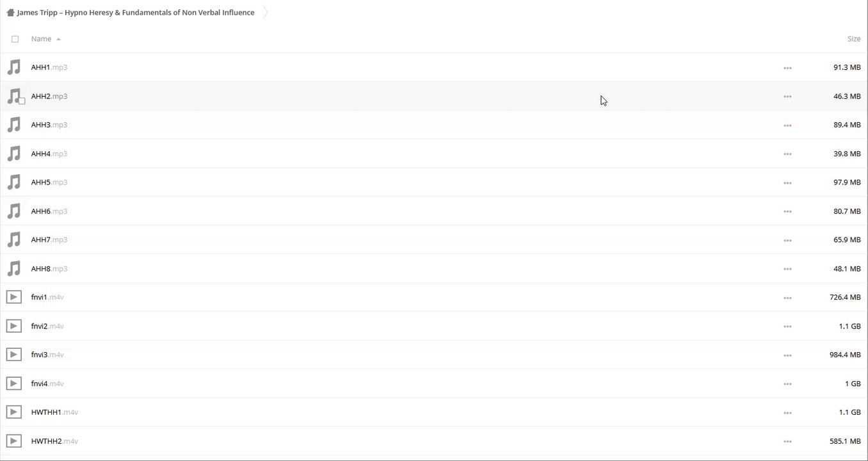
Task: Check the selection box on AHH2.mp3
Action: point(22,101)
